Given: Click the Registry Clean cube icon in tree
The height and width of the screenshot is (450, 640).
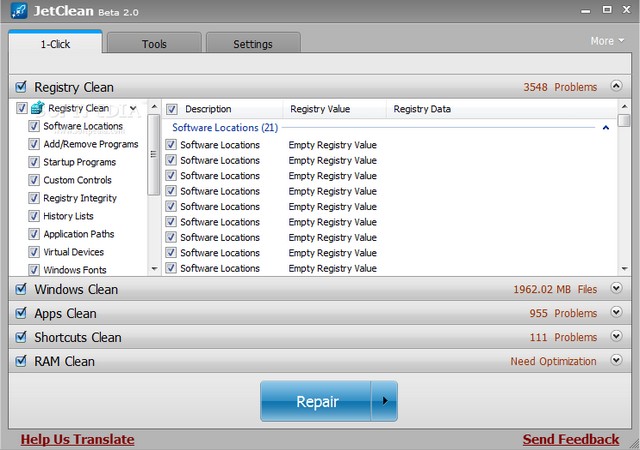Looking at the screenshot, I should [x=37, y=108].
